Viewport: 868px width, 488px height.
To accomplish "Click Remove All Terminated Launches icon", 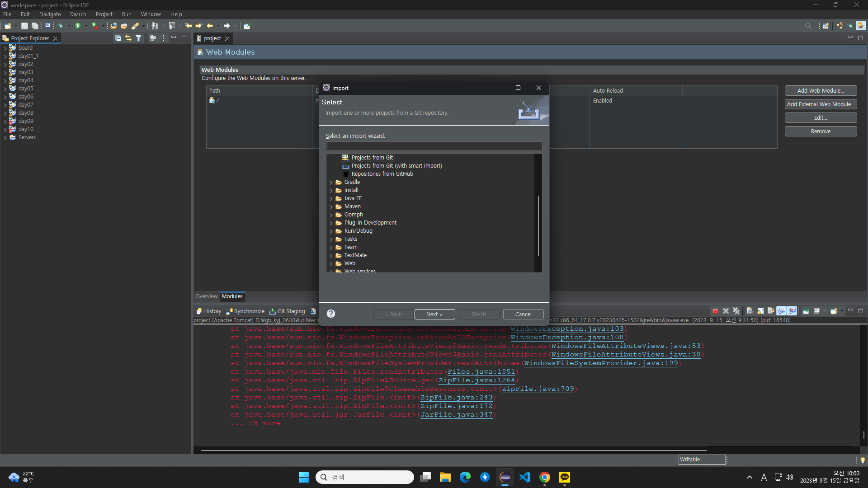I will (x=736, y=311).
